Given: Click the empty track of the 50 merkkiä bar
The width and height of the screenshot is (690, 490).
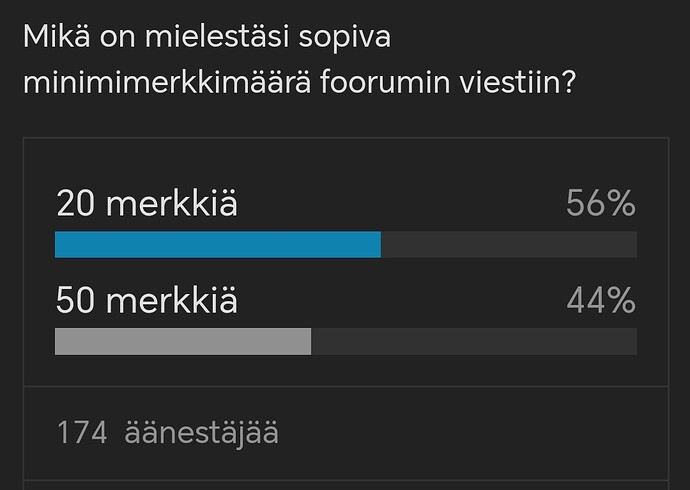Looking at the screenshot, I should pos(474,341).
